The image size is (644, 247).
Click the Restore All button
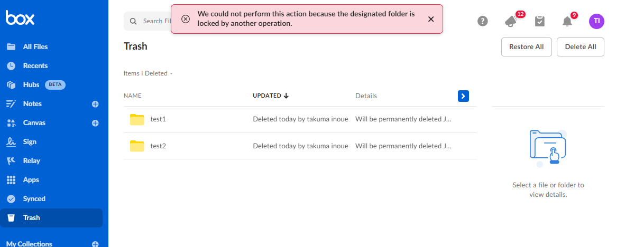(526, 47)
